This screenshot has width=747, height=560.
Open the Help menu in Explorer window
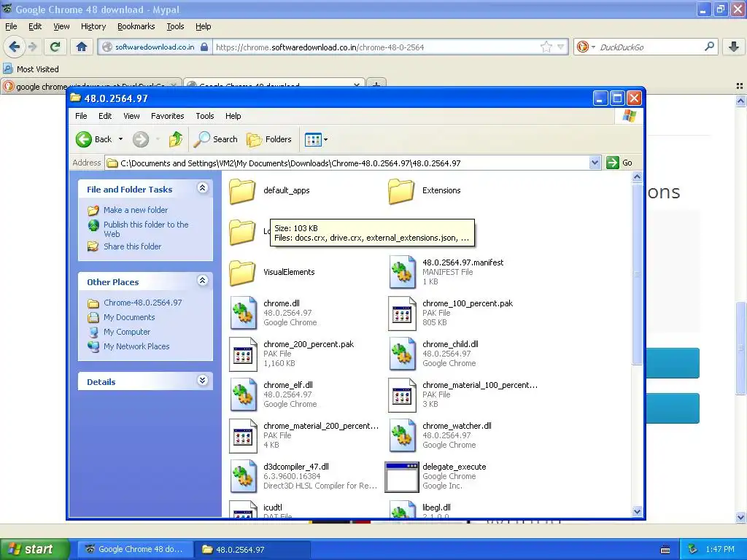tap(233, 116)
